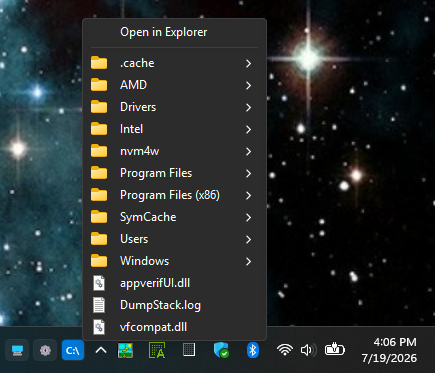
Task: Show hidden tray icons with the up chevron
Action: pos(101,350)
